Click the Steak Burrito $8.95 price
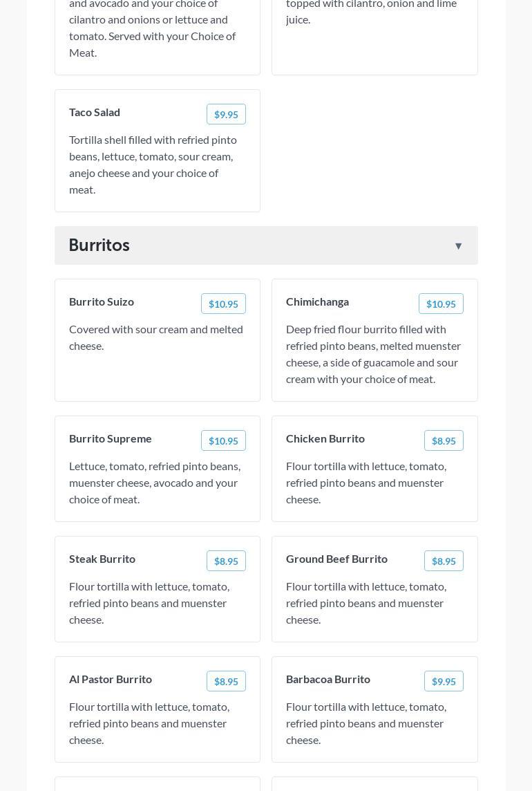 [x=226, y=561]
